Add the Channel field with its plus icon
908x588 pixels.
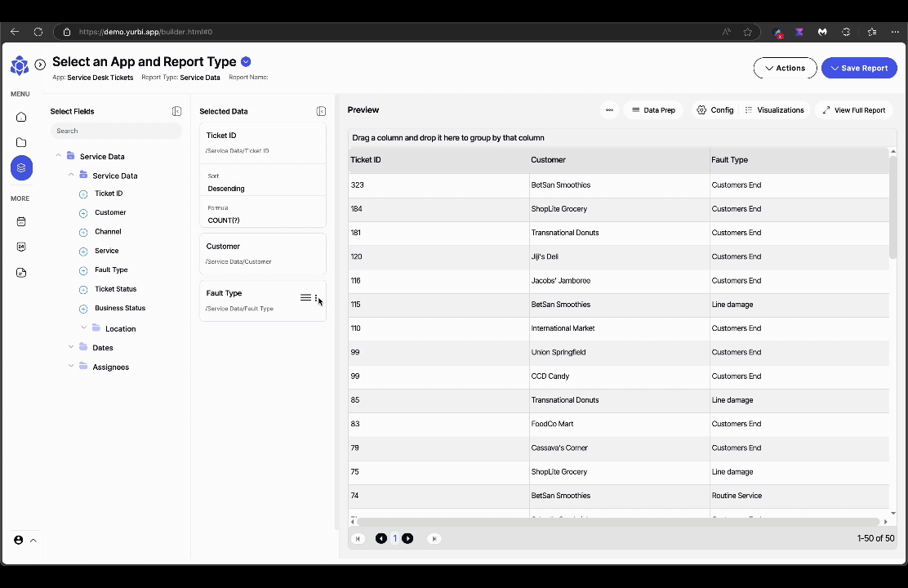tap(83, 232)
